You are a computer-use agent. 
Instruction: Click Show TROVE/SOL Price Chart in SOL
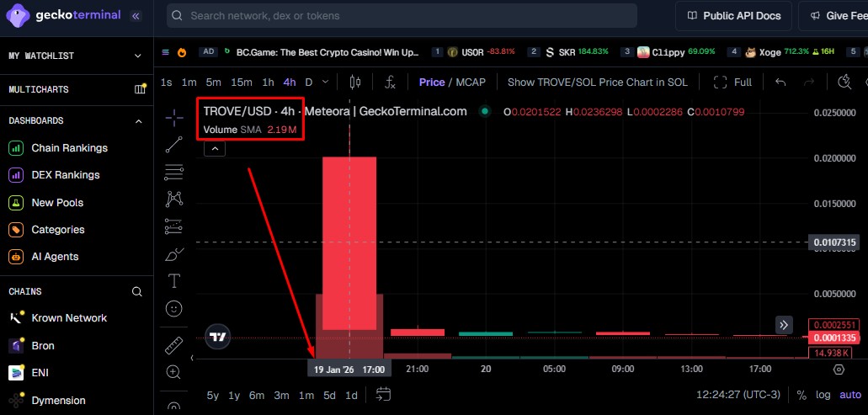pyautogui.click(x=597, y=82)
